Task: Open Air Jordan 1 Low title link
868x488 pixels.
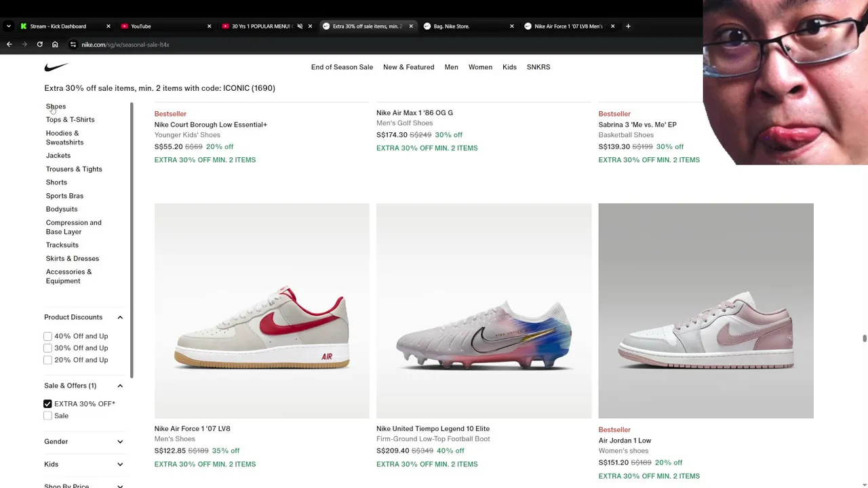Action: coord(625,441)
